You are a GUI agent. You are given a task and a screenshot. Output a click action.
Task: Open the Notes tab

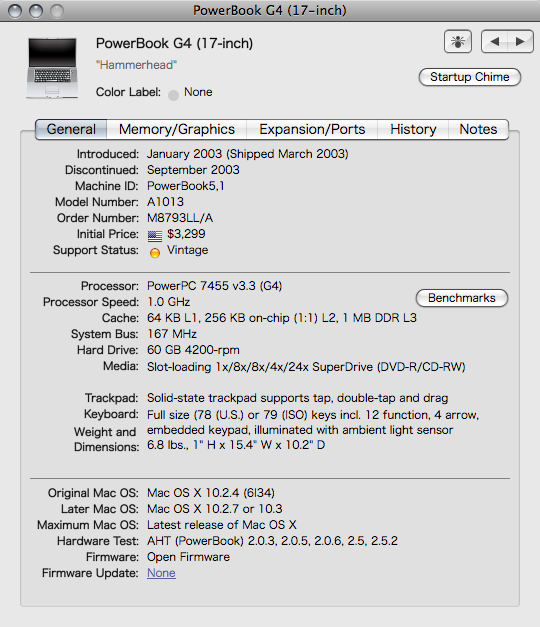point(478,129)
